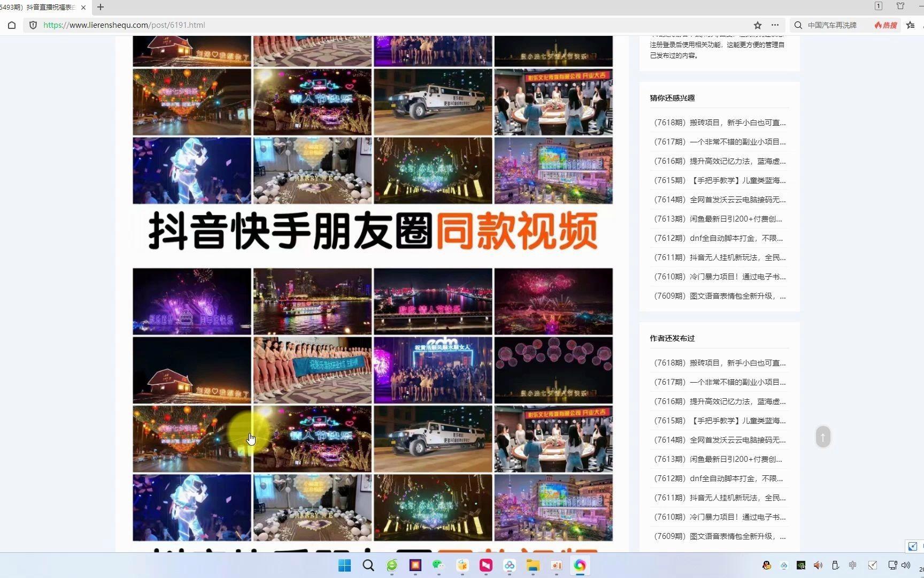This screenshot has height=578, width=924.
Task: View site security shield info
Action: 33,25
